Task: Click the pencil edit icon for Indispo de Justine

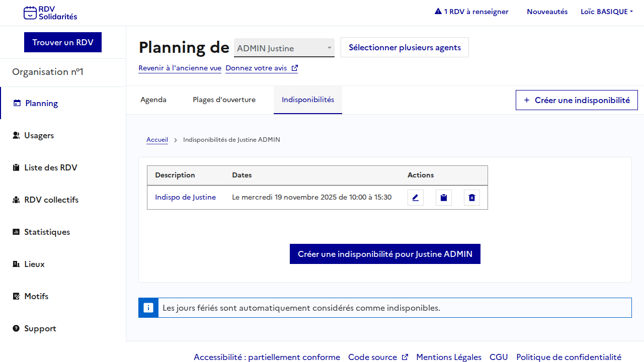Action: 415,198
